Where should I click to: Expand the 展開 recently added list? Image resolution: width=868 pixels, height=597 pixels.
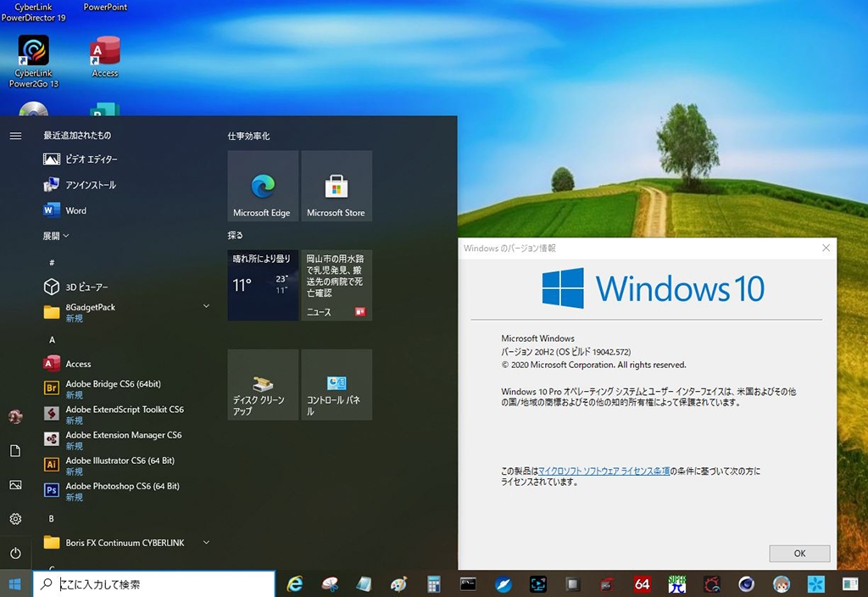[56, 236]
